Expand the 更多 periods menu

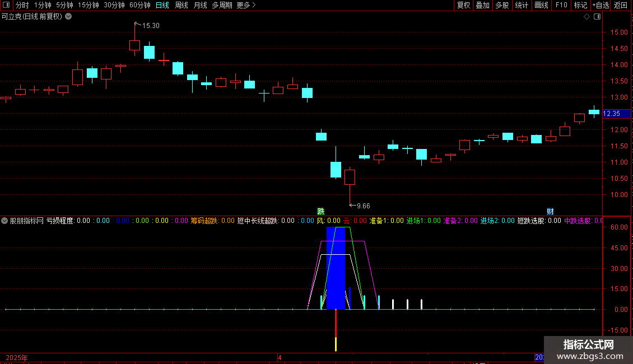tap(246, 5)
